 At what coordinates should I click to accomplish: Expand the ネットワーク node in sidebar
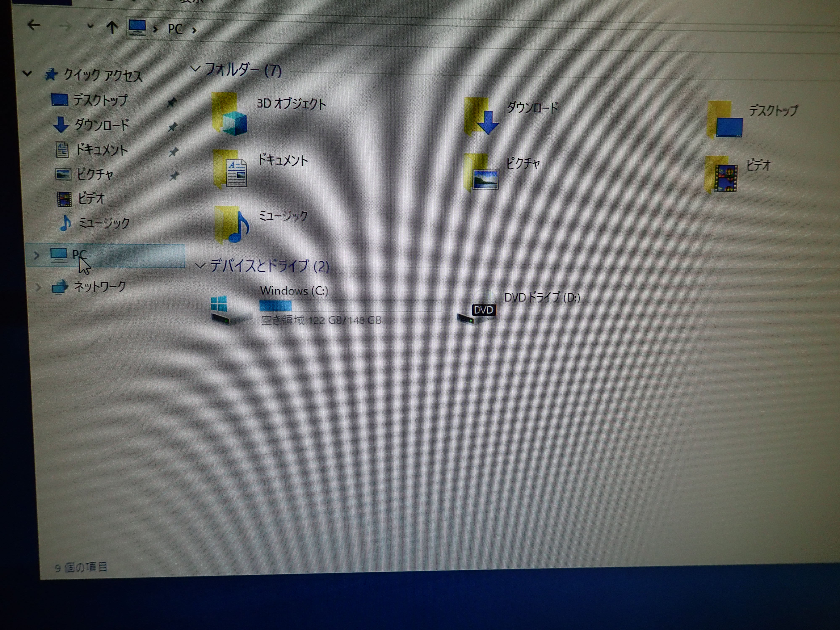(x=38, y=287)
